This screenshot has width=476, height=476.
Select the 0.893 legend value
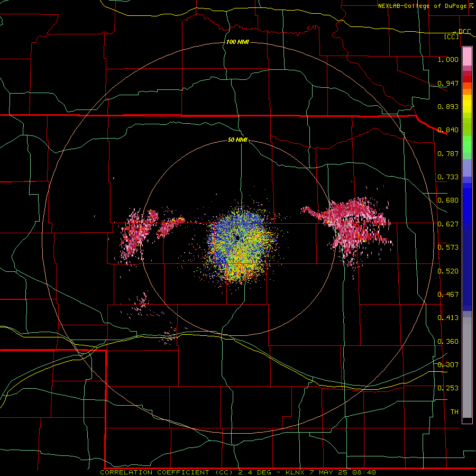pyautogui.click(x=448, y=106)
